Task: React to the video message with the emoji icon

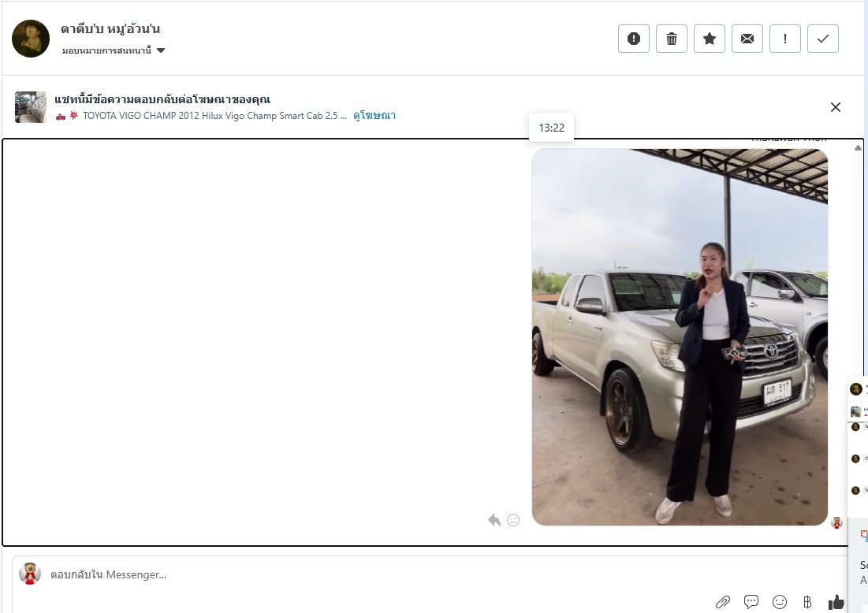Action: pos(513,520)
